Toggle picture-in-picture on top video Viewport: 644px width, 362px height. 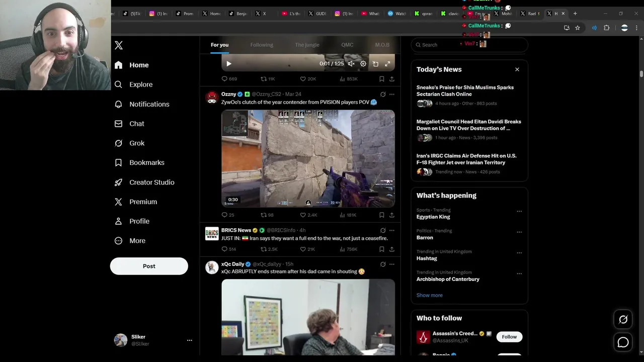point(375,64)
